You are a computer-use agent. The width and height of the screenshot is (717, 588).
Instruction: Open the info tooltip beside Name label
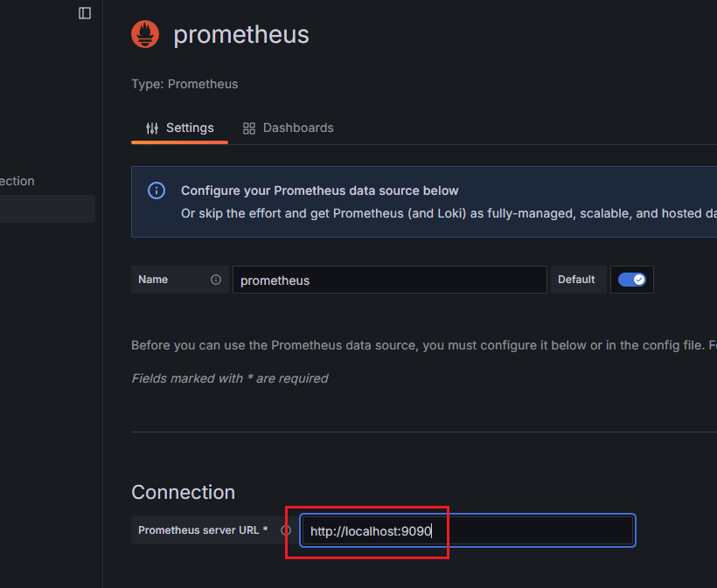pos(216,280)
